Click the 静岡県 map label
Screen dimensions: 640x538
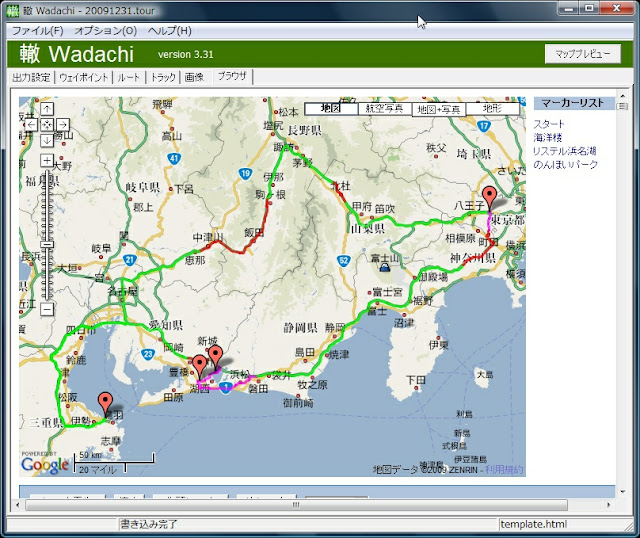(x=300, y=327)
